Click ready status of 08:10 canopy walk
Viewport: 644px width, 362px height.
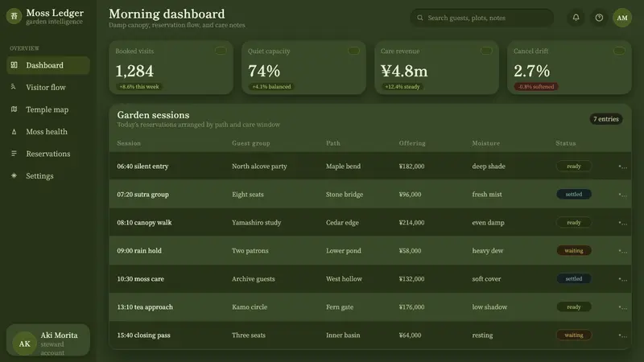[x=574, y=223]
